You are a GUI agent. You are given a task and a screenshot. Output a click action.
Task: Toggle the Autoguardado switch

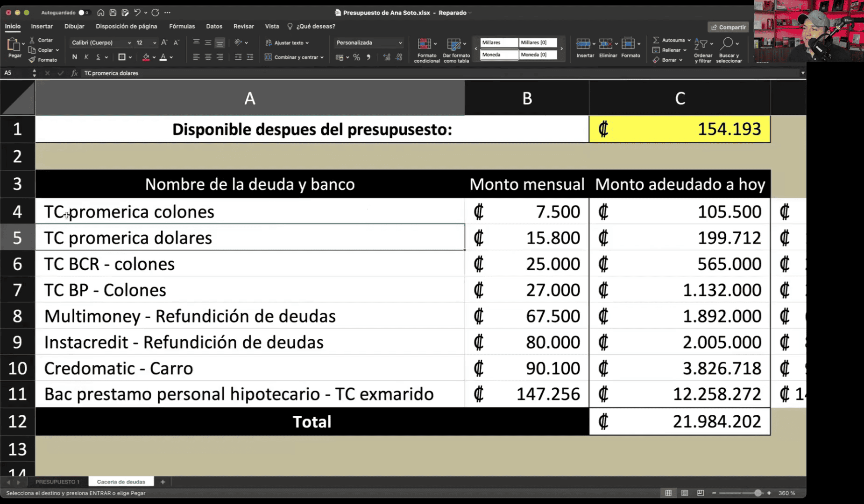click(x=83, y=13)
